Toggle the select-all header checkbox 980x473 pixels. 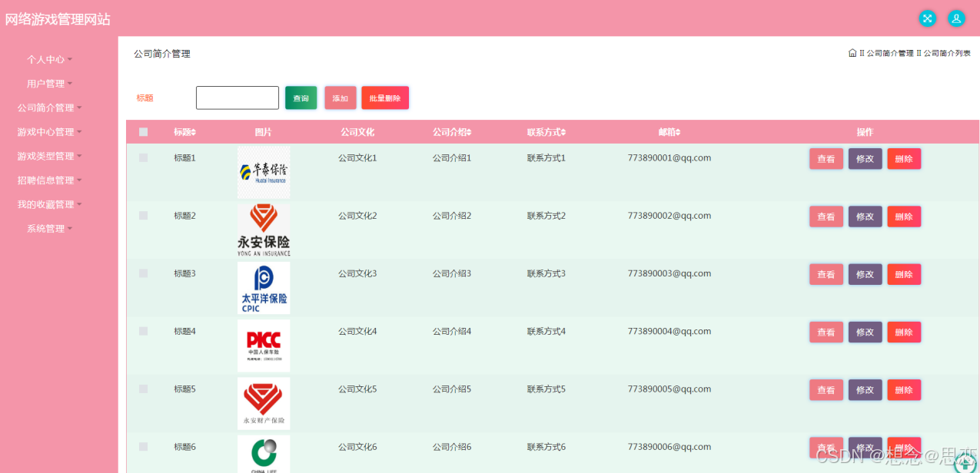point(144,132)
